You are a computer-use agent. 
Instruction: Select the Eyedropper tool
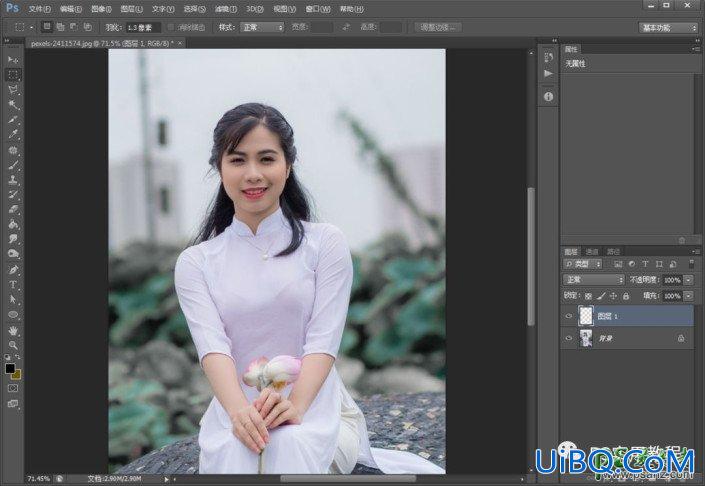[13, 134]
